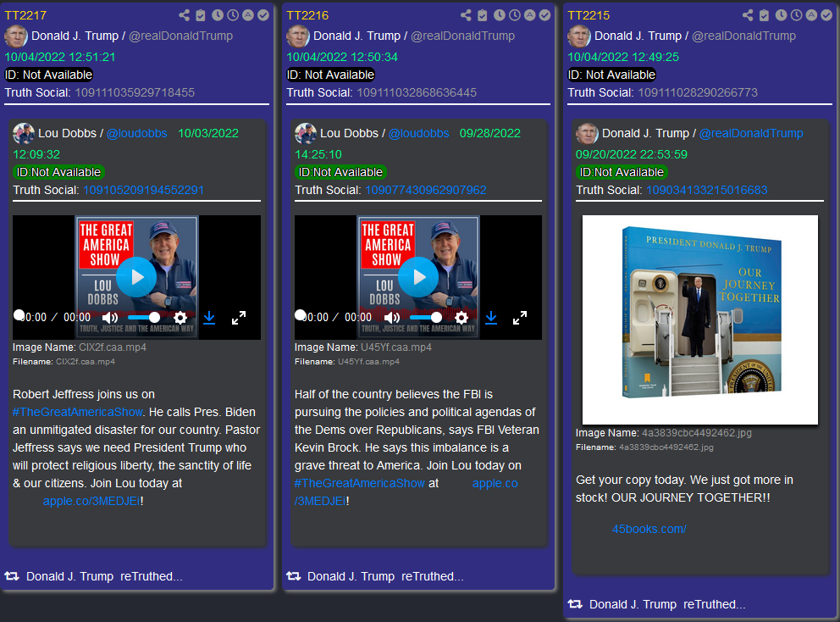This screenshot has height=622, width=840.
Task: Click the clipboard-check icon on card TT2217
Action: (x=201, y=15)
